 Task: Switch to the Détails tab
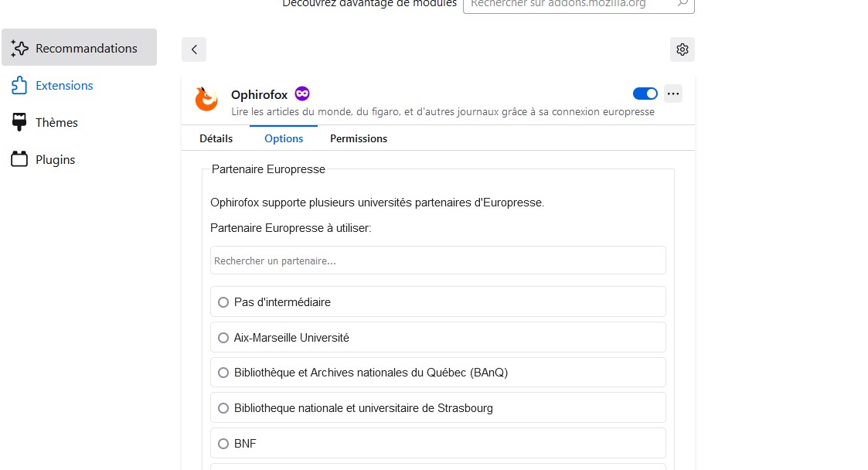[216, 138]
